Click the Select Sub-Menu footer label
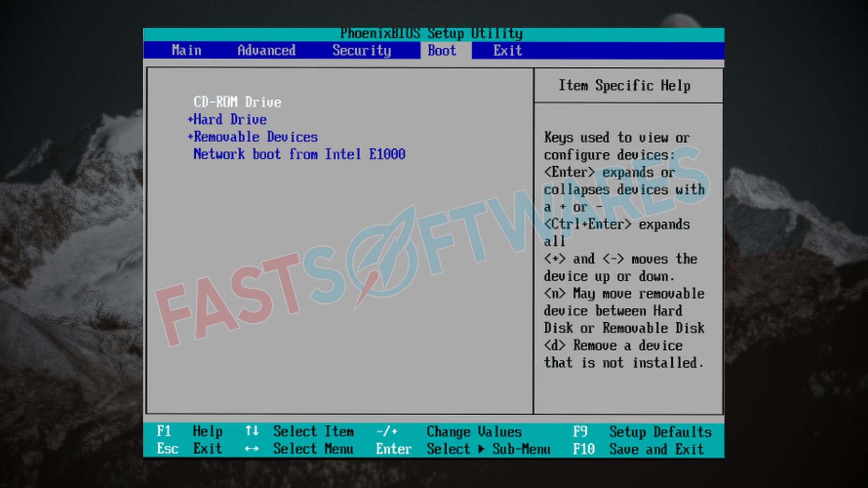The width and height of the screenshot is (868, 488). click(488, 449)
